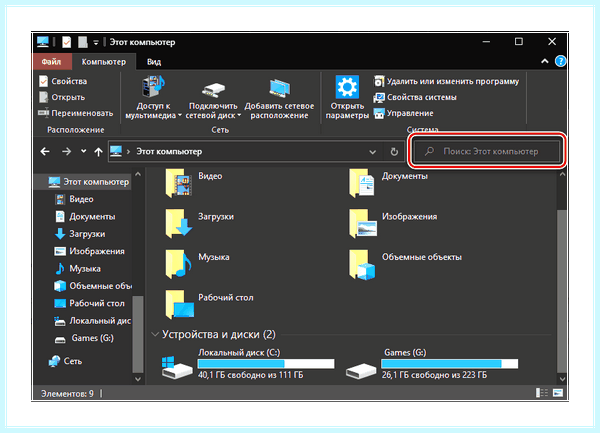Refresh the Этот компьютер view
The width and height of the screenshot is (600, 433).
[x=394, y=152]
